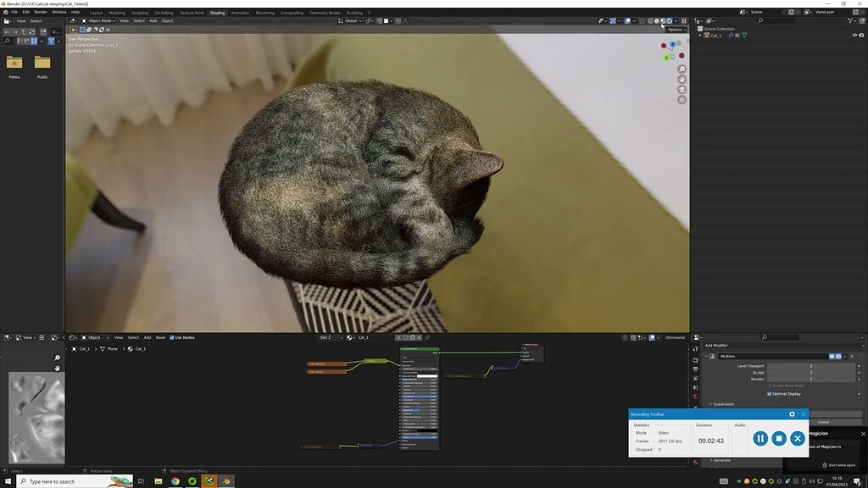Open the Object Mode dropdown

pyautogui.click(x=100, y=21)
